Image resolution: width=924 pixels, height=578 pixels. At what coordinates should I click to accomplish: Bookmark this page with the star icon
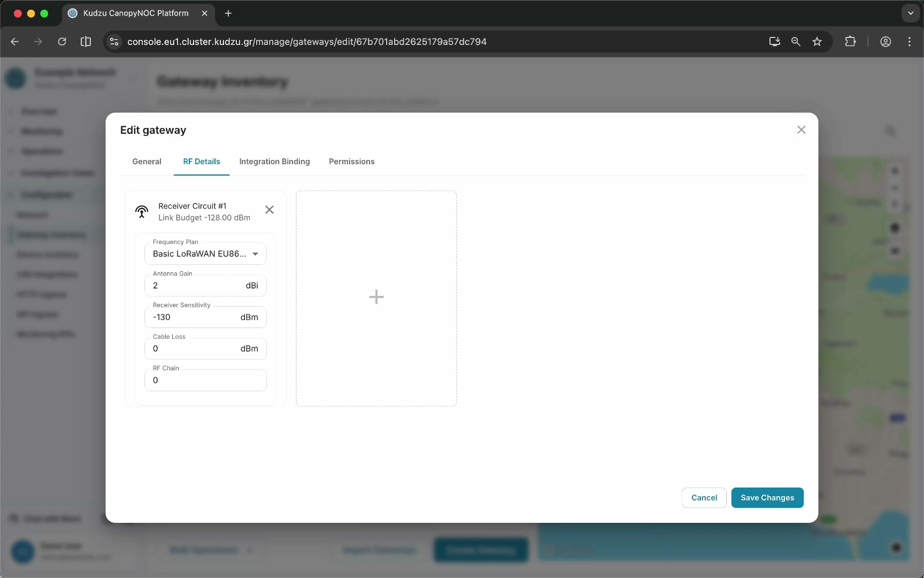click(817, 42)
